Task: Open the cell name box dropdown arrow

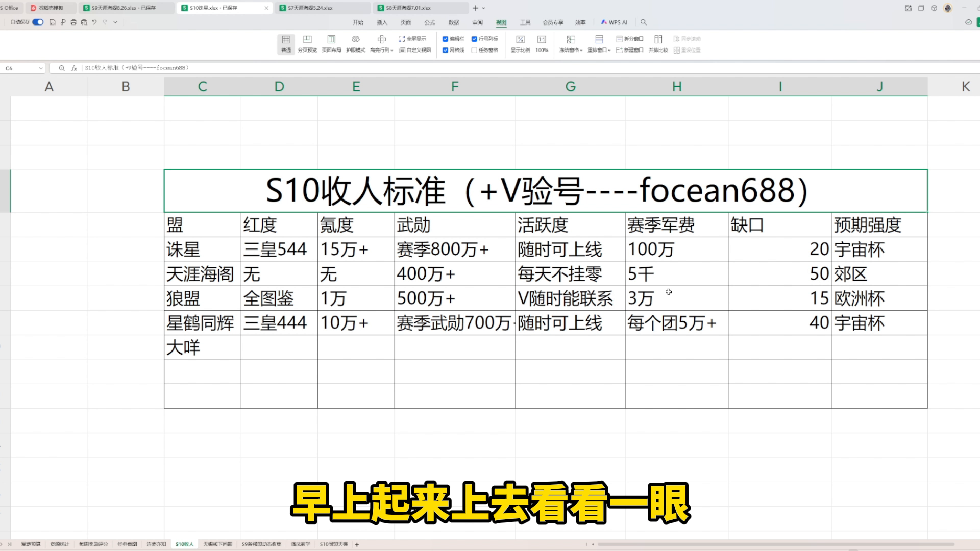Action: 40,68
